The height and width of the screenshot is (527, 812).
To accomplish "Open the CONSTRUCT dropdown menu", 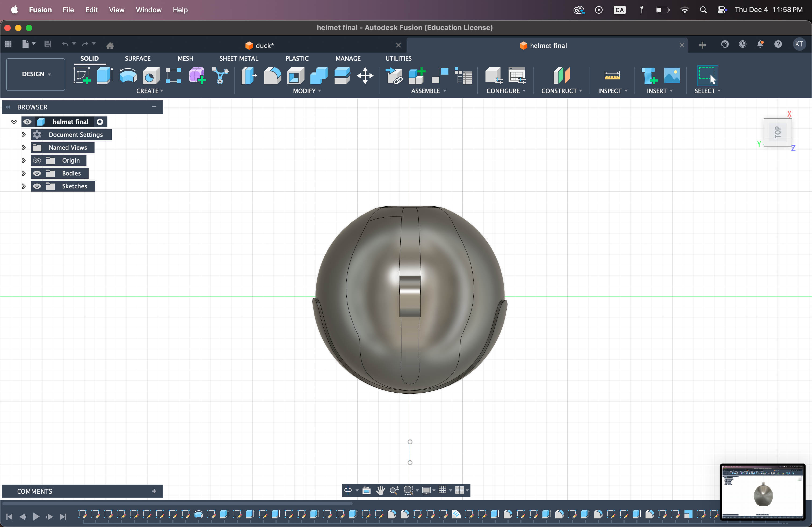I will 561,91.
